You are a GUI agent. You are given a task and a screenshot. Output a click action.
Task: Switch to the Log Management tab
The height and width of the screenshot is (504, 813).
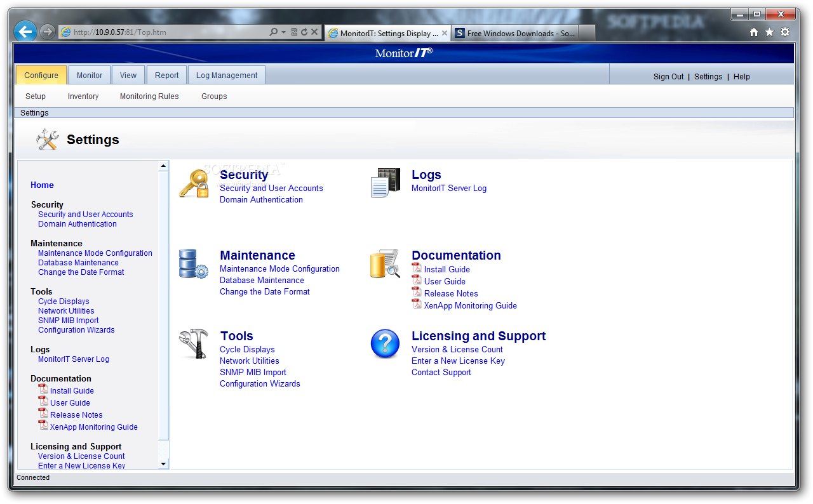[x=227, y=75]
